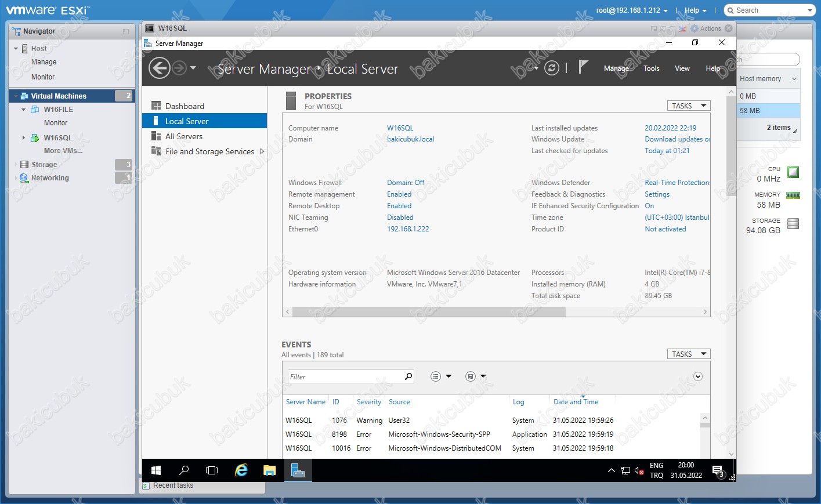Screen dimensions: 821x504
Task: Click the network tray icon
Action: [625, 471]
